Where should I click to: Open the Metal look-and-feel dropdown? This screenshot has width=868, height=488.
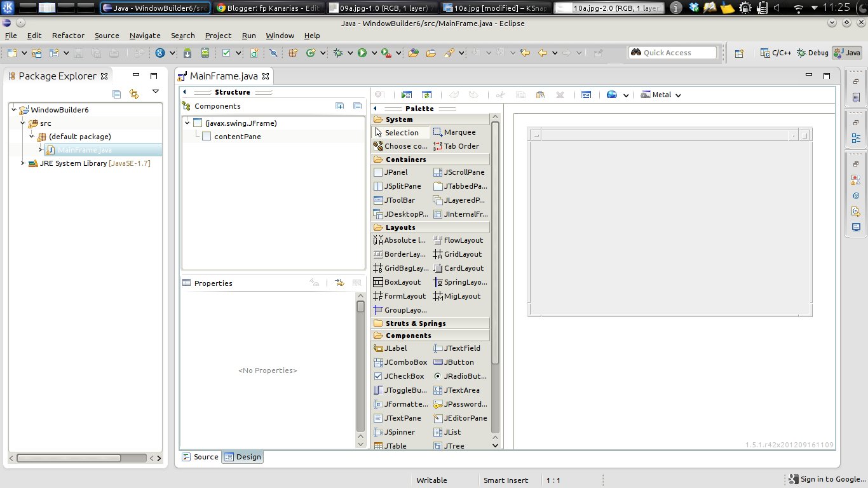[x=679, y=94]
